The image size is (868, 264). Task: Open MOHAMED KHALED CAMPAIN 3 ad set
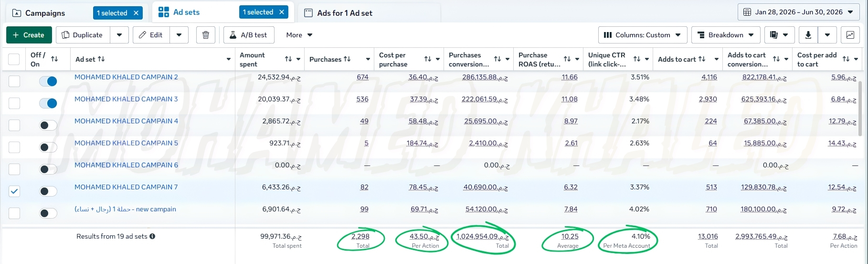(x=126, y=99)
